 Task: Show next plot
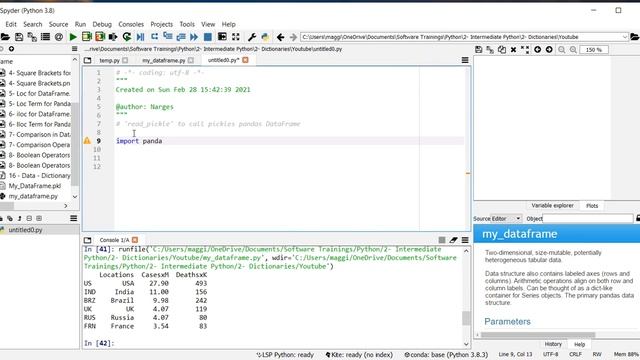(549, 50)
